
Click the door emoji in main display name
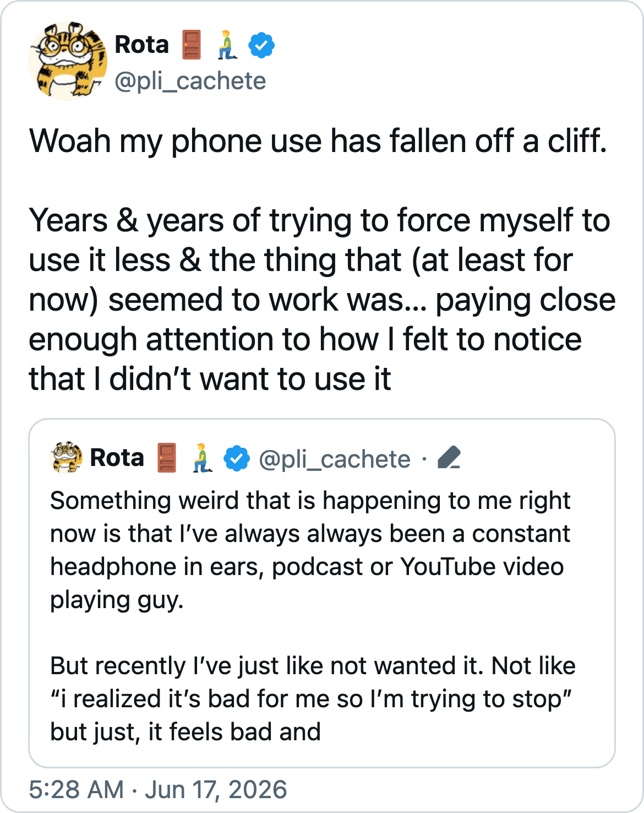pyautogui.click(x=192, y=45)
